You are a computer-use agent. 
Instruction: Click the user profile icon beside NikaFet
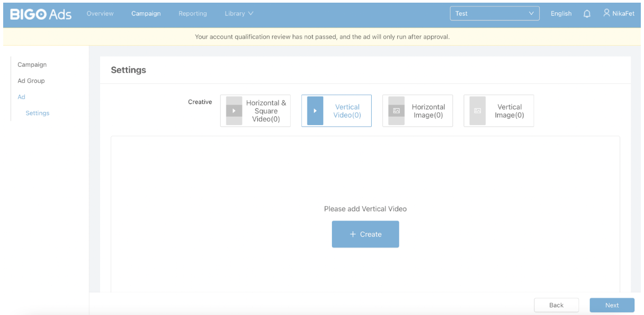[607, 13]
